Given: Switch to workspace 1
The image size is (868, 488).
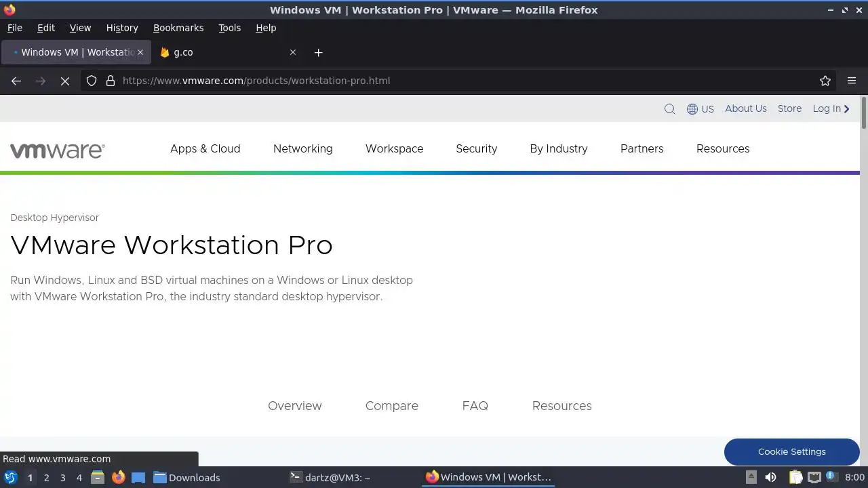Looking at the screenshot, I should point(30,477).
